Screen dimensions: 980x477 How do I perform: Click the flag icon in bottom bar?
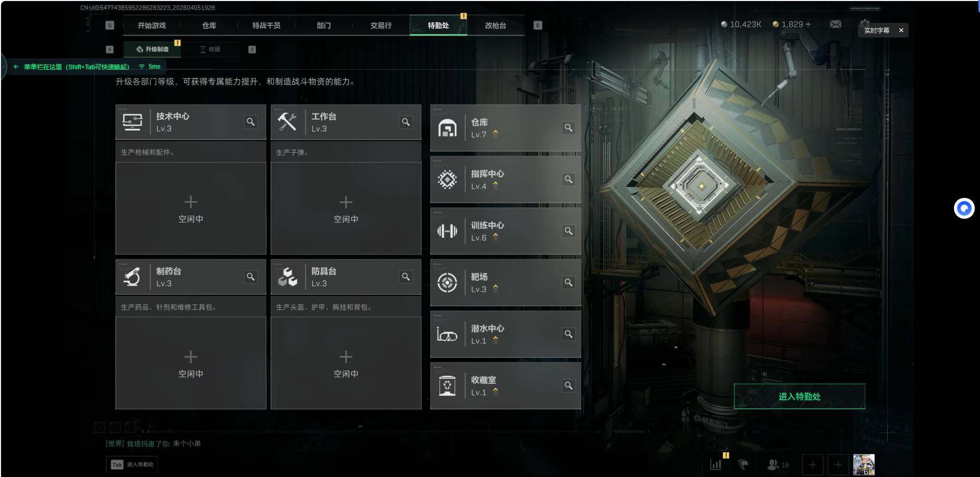tap(743, 465)
